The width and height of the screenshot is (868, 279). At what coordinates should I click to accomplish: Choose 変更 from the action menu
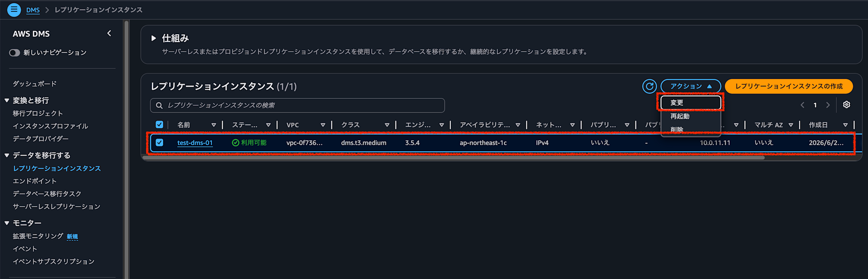[x=690, y=103]
